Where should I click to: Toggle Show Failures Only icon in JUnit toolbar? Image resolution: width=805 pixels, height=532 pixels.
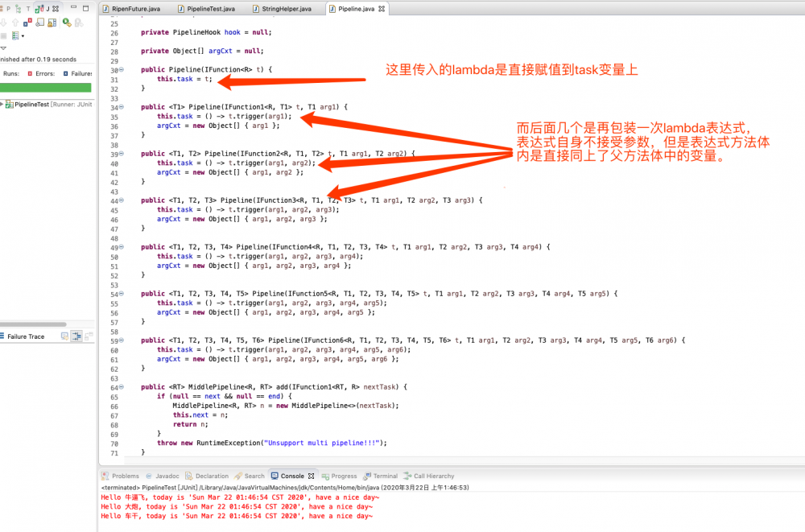27,22
